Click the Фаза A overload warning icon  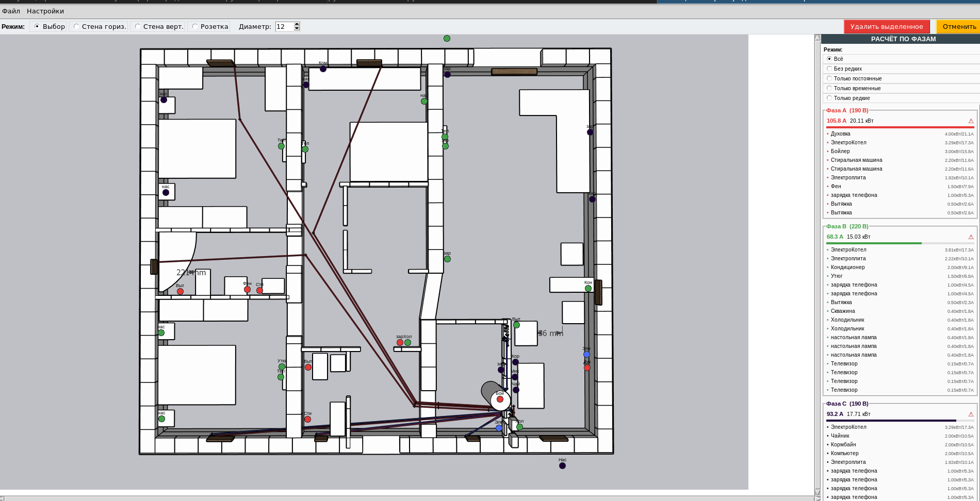971,121
